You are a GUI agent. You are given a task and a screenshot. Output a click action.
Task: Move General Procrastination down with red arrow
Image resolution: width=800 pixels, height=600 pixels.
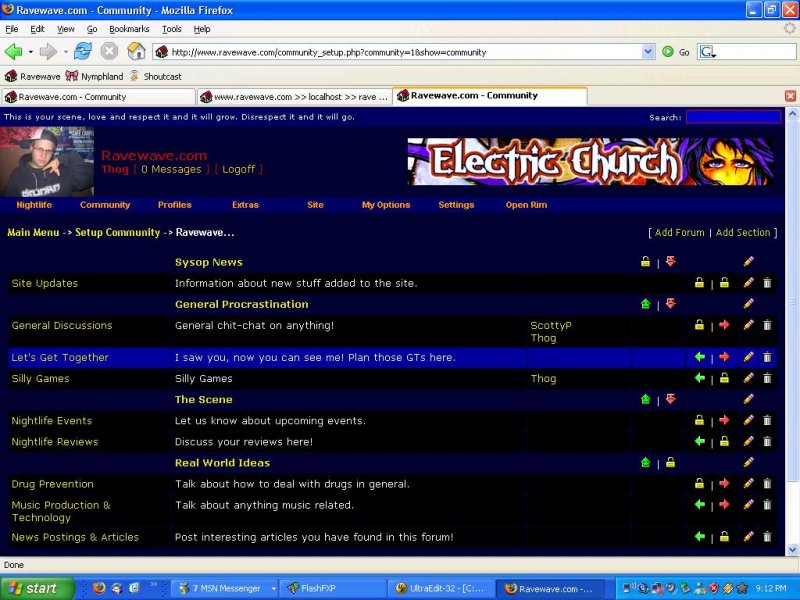(670, 304)
